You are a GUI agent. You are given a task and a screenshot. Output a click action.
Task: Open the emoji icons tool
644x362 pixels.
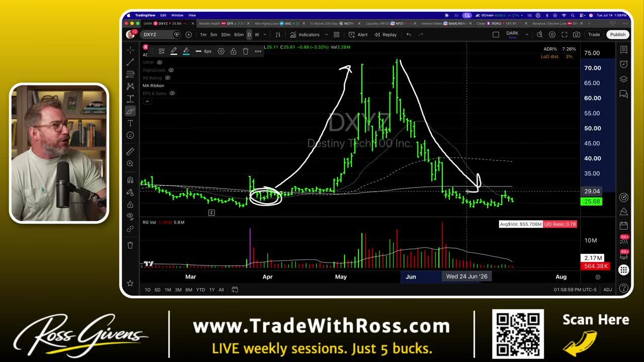point(130,135)
